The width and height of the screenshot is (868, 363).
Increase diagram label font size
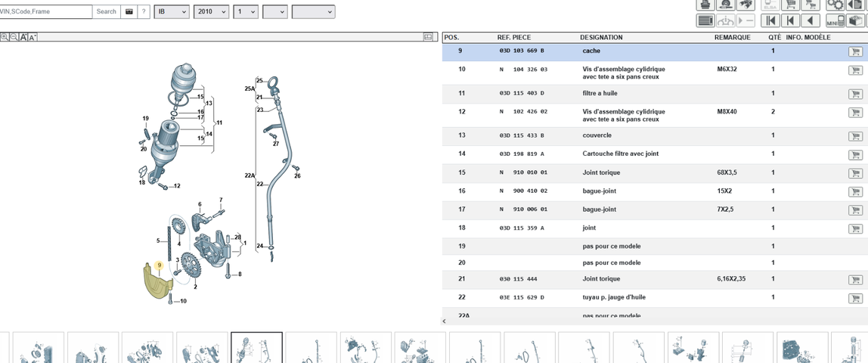(x=23, y=37)
